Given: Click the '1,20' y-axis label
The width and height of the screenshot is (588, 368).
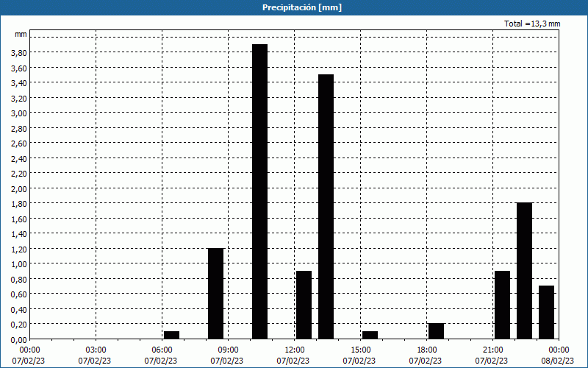Looking at the screenshot, I should click(x=19, y=249).
